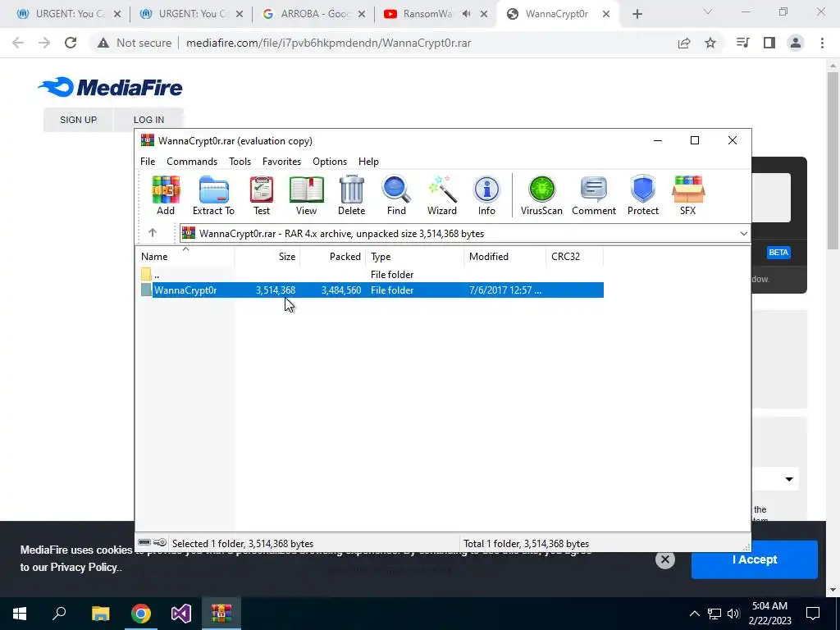Click the Add toolbar icon in WinRAR
This screenshot has height=630, width=840.
(x=166, y=195)
